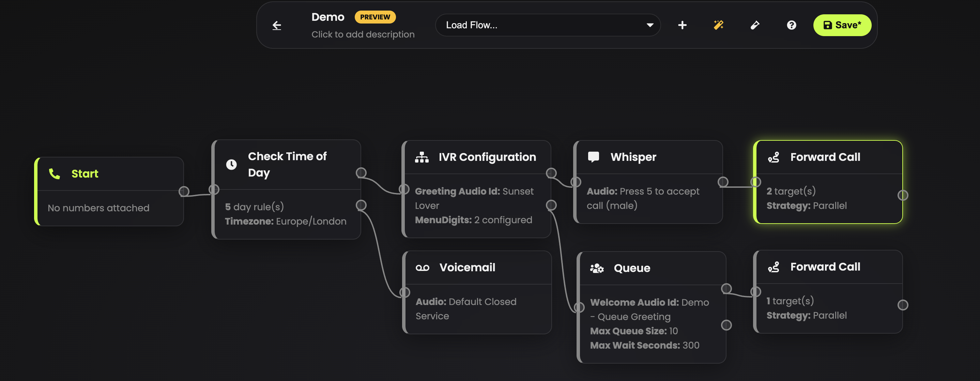Click the Queue people icon

[597, 268]
